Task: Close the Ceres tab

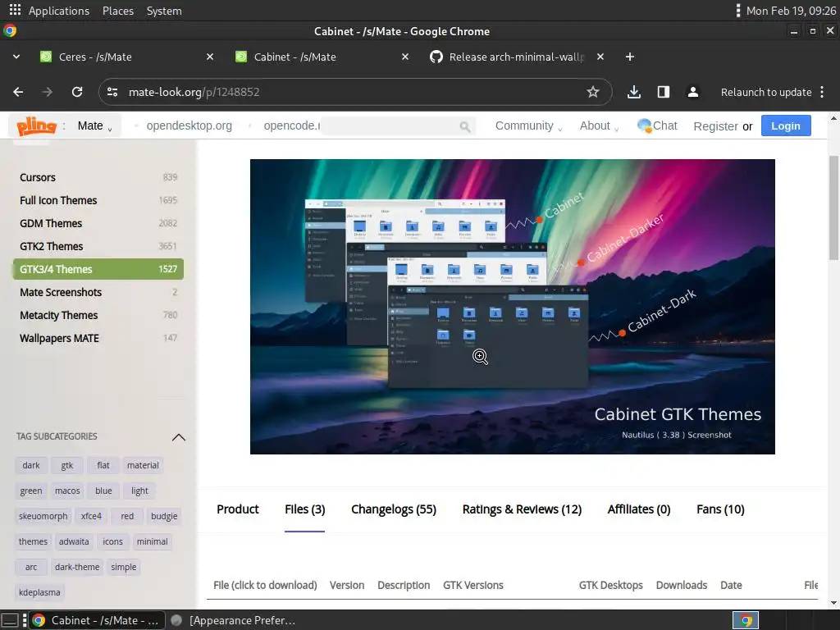Action: point(210,57)
